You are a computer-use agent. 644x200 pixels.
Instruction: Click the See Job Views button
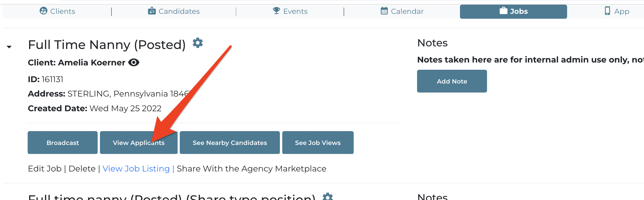[318, 143]
